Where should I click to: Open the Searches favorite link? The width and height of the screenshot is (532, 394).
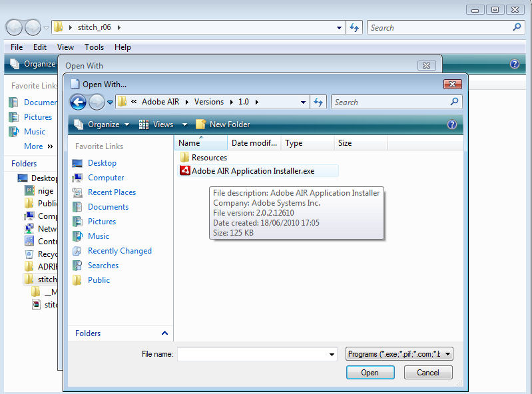(x=103, y=266)
